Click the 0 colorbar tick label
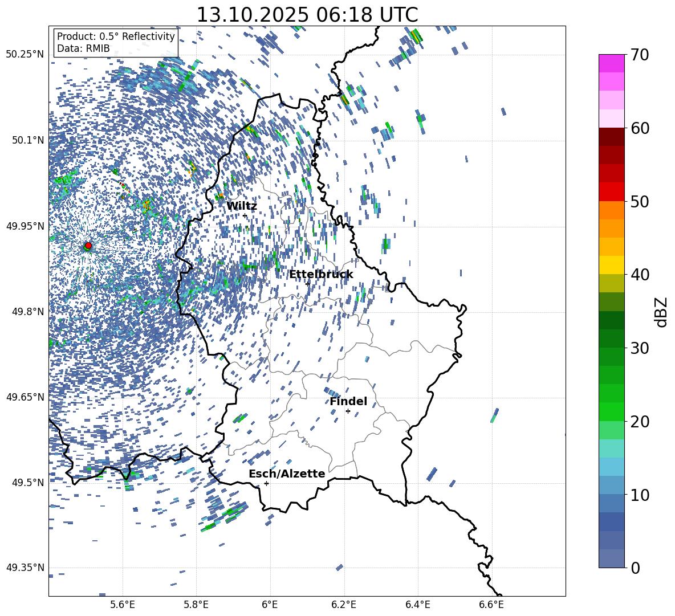Viewport: 675px width, 616px height. click(x=636, y=568)
